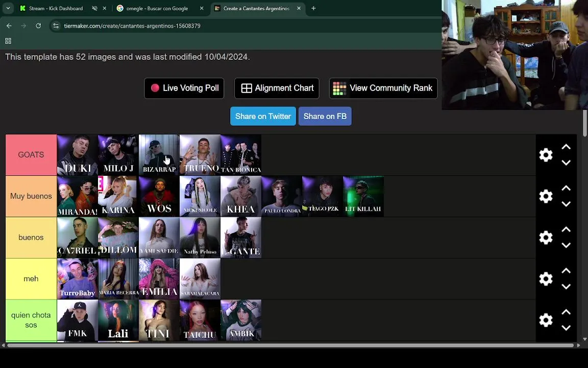
Task: Select the Lali image
Action: (x=118, y=320)
